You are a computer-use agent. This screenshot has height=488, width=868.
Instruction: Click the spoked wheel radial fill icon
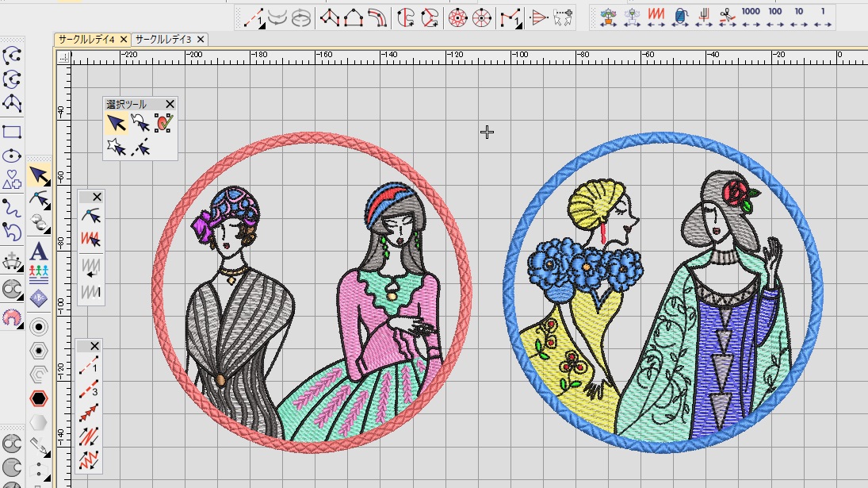click(482, 17)
